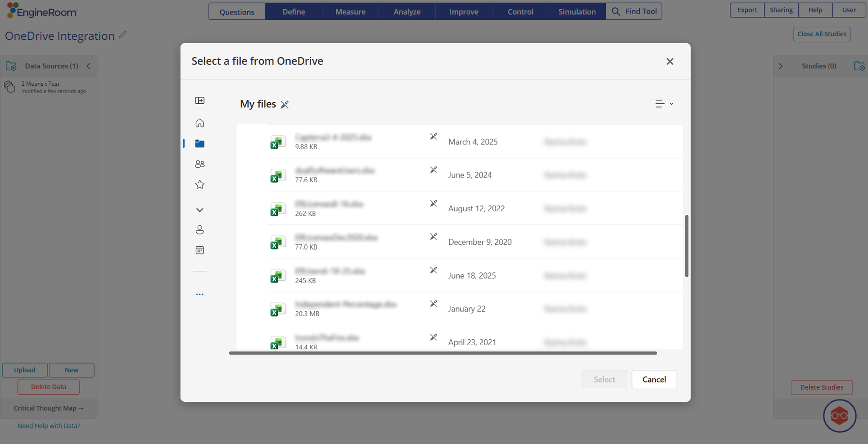Click pin icon on August 12, 2022 row
The height and width of the screenshot is (444, 868).
[x=433, y=204]
